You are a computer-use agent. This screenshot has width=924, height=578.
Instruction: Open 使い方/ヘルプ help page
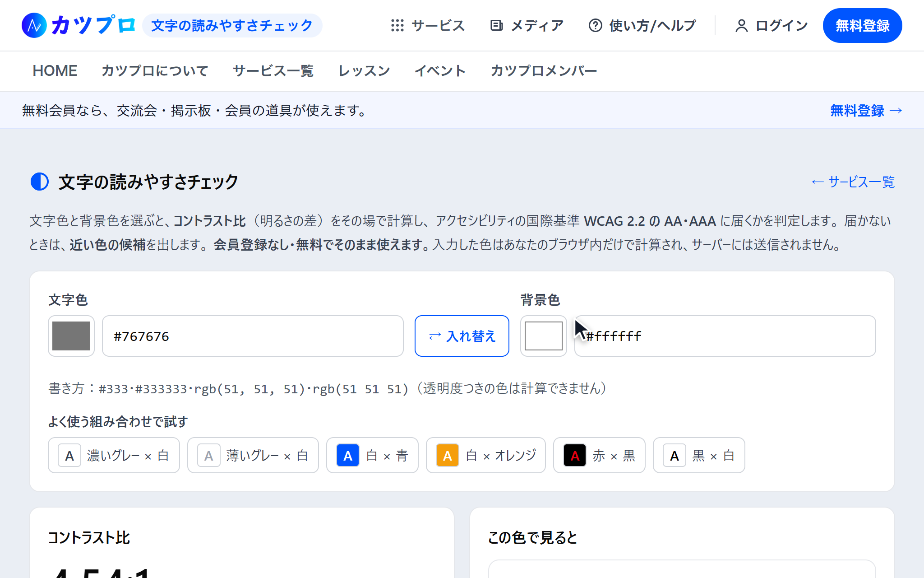642,25
